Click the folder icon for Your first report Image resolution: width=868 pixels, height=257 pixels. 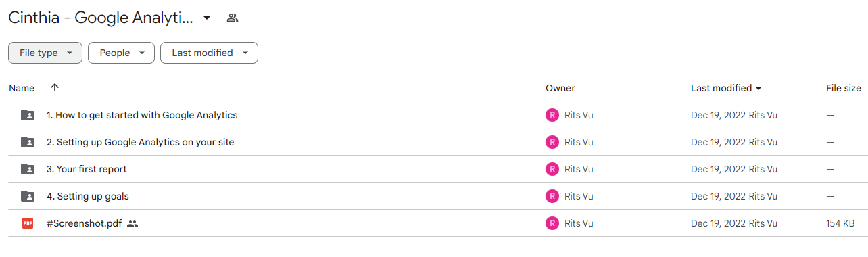[x=28, y=169]
